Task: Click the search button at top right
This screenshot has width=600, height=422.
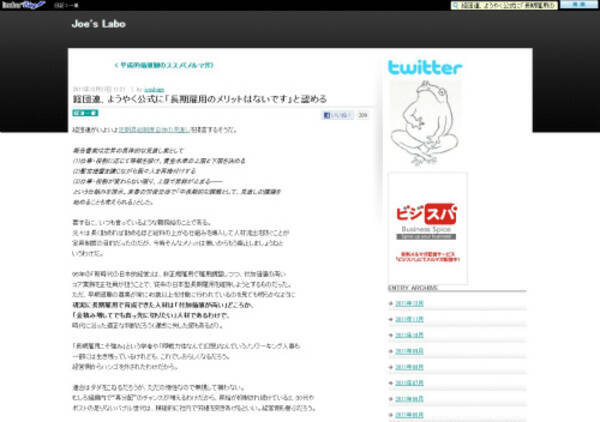Action: pos(575,5)
